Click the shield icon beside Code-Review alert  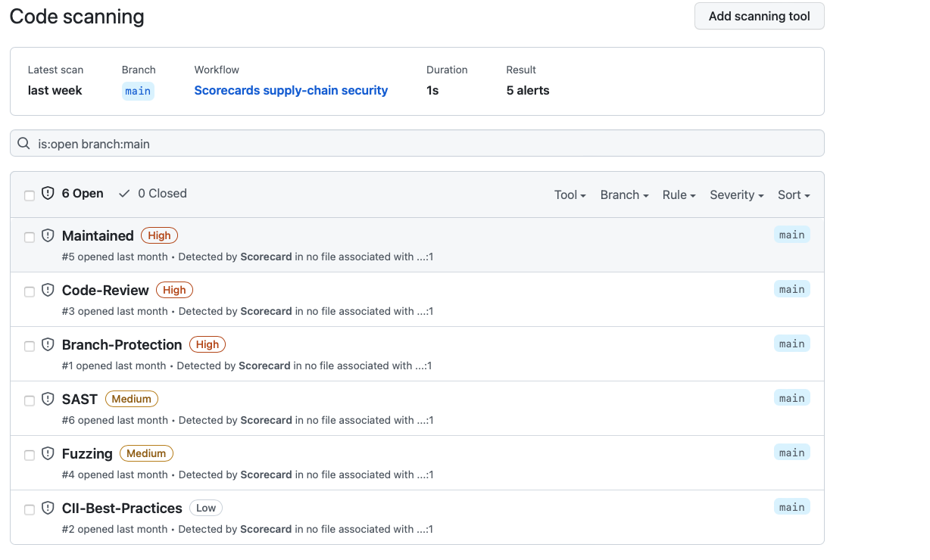tap(48, 291)
